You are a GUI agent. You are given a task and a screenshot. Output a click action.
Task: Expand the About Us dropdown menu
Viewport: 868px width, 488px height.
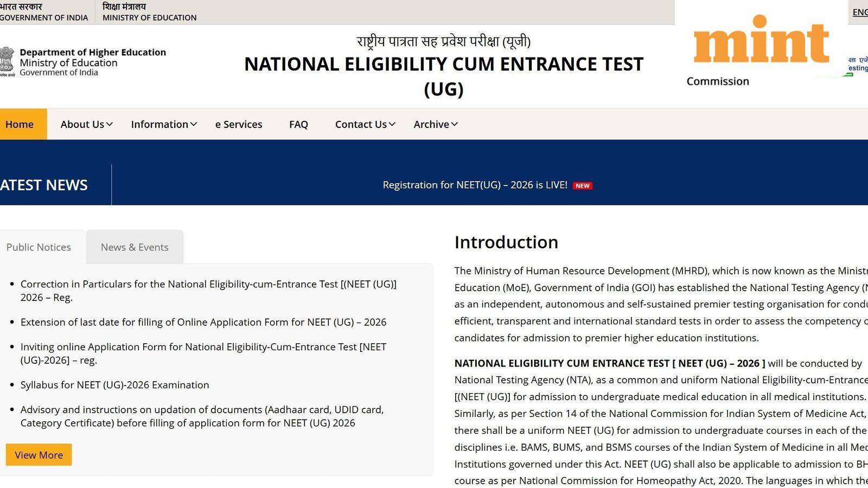point(86,124)
